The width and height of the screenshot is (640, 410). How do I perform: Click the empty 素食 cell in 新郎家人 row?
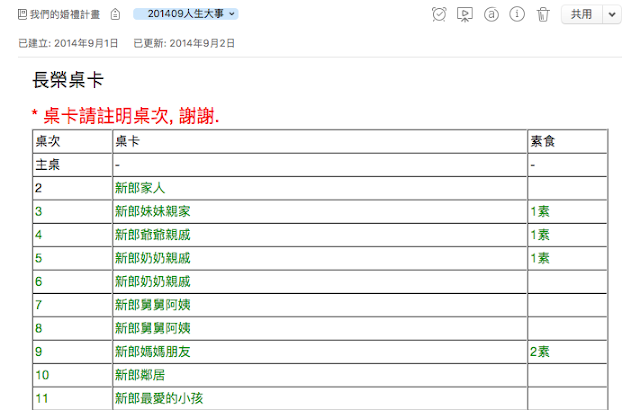567,188
